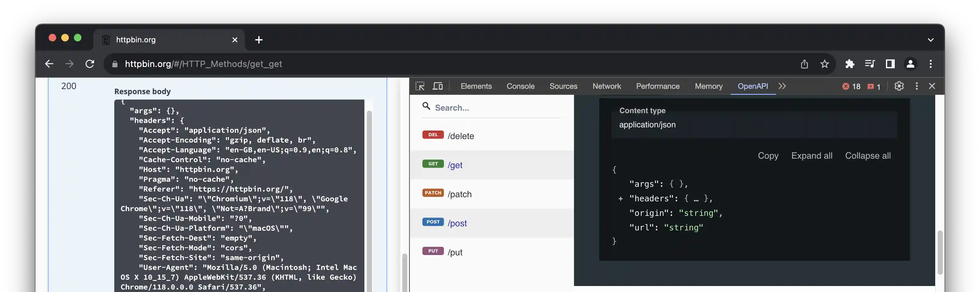
Task: Click the browser back arrow
Action: [49, 64]
